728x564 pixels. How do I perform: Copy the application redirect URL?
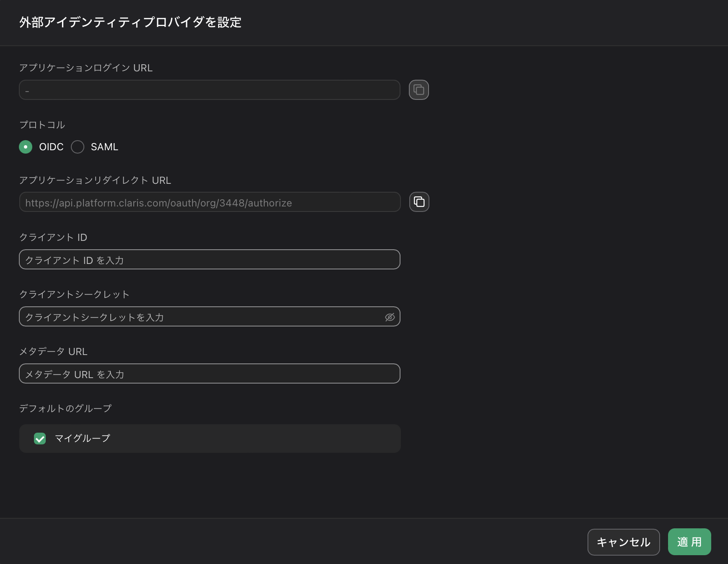(x=419, y=202)
